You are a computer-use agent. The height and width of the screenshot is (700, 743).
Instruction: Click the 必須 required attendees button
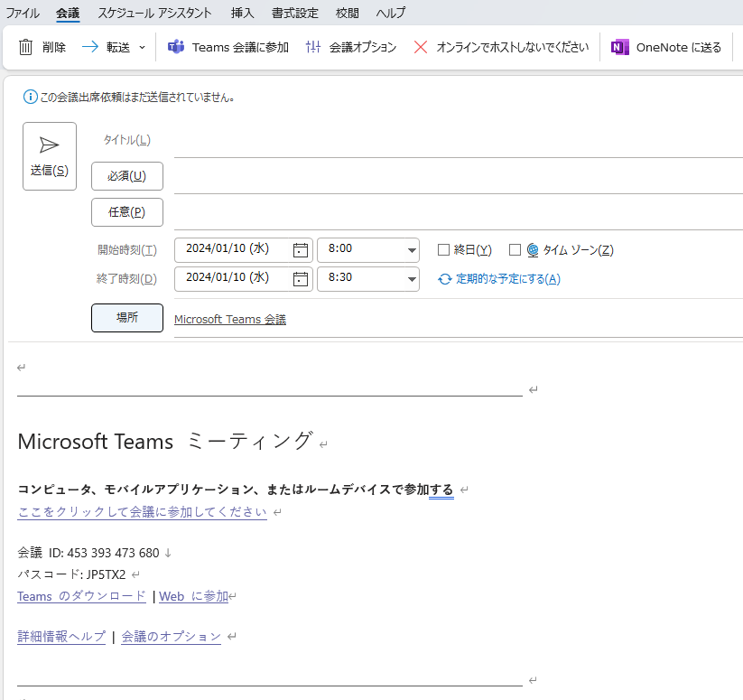127,175
